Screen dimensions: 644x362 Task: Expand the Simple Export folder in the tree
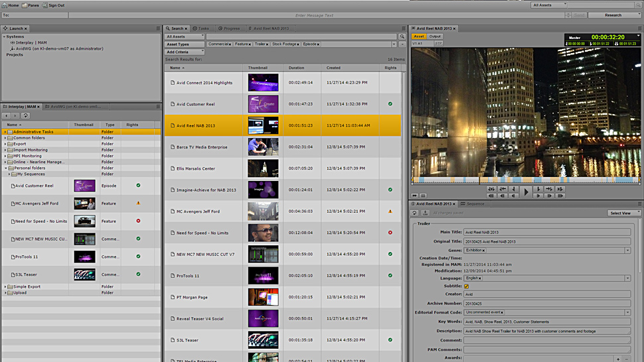[x=5, y=287]
